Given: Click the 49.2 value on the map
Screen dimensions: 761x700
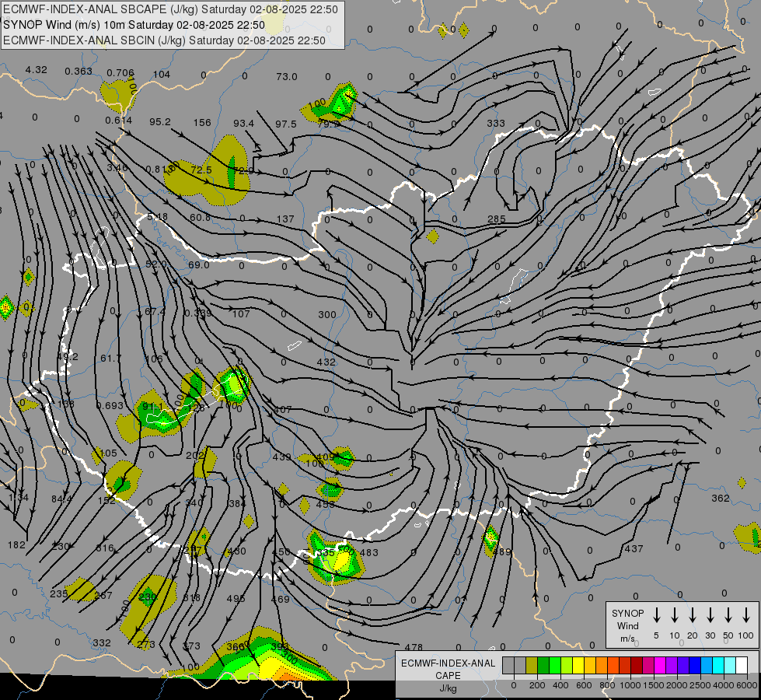Looking at the screenshot, I should pyautogui.click(x=68, y=356).
